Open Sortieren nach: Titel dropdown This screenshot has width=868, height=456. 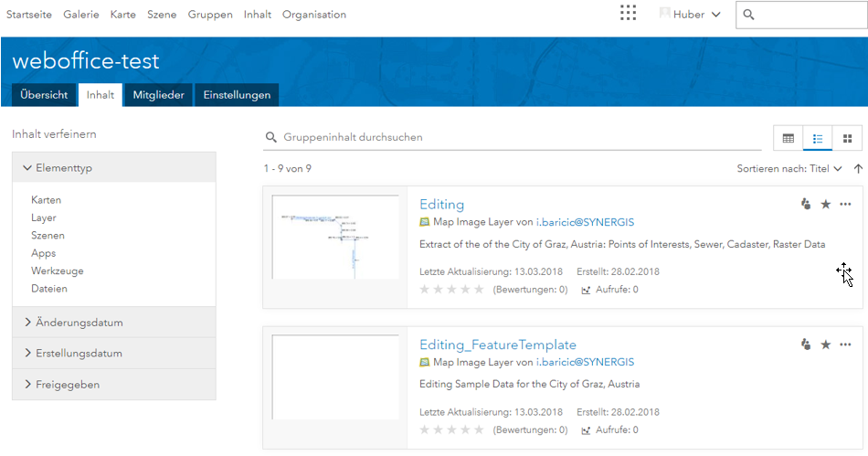pos(789,169)
